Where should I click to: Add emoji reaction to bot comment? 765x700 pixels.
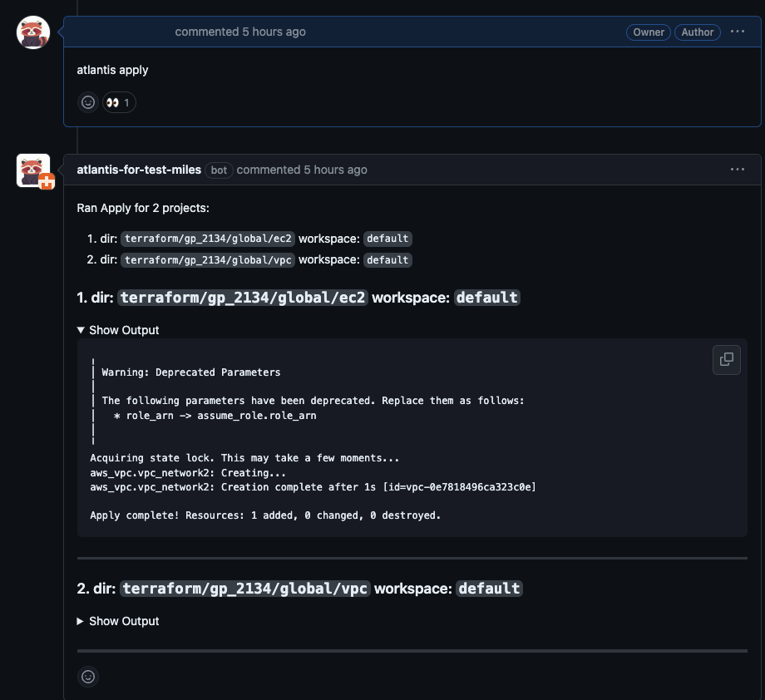point(88,677)
